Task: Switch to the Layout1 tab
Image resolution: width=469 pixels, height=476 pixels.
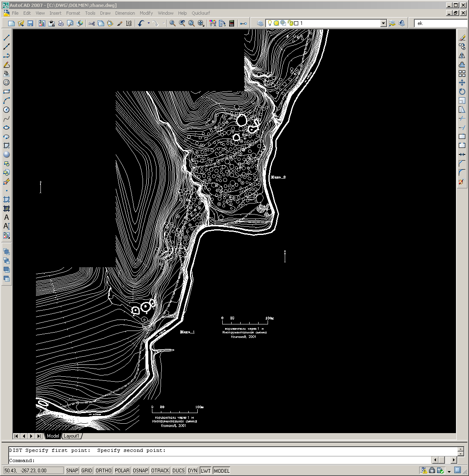Action: click(71, 436)
